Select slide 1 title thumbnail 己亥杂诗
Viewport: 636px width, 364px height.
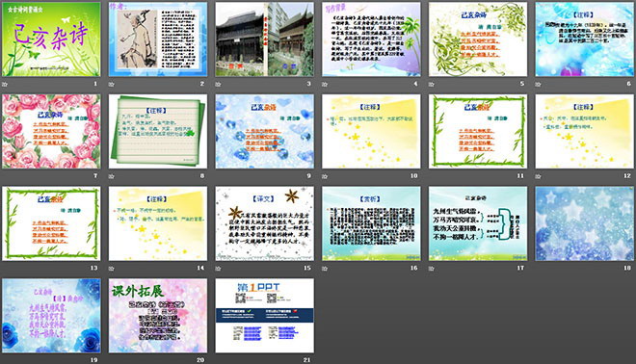[x=51, y=39]
